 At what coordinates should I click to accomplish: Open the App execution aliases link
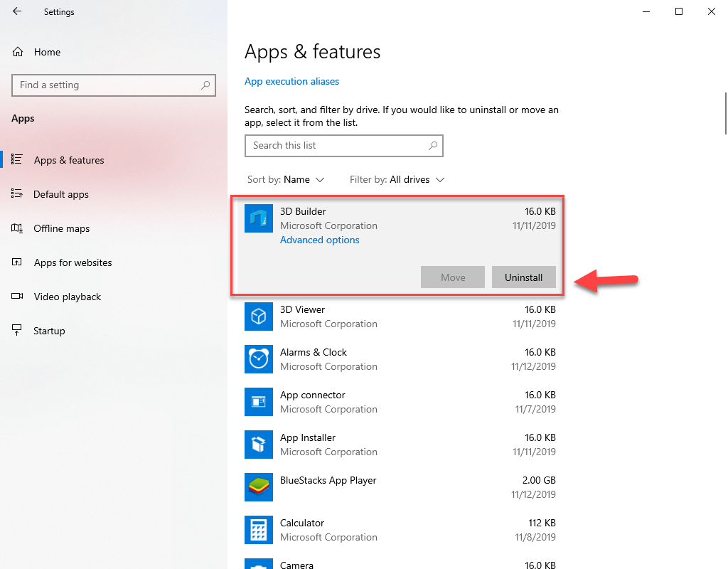[x=291, y=81]
